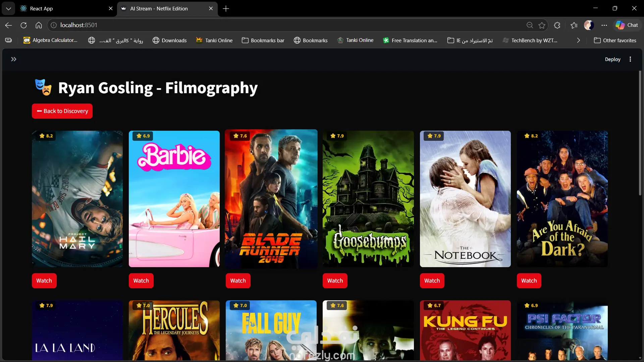Open the Downloads bookmark
Image resolution: width=644 pixels, height=362 pixels.
169,40
